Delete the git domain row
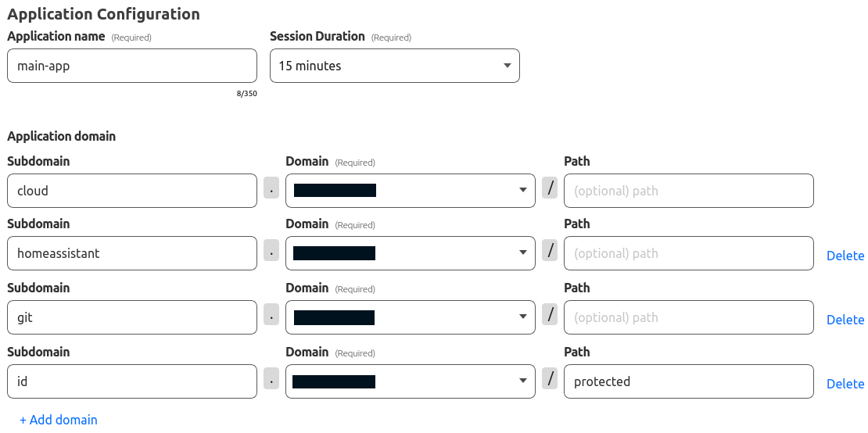 click(845, 320)
